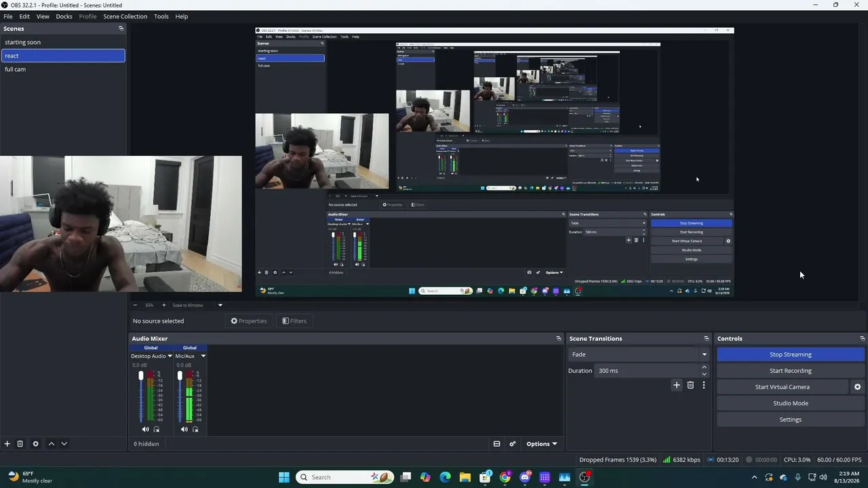Delete transition with trash icon
868x488 pixels.
coord(690,385)
